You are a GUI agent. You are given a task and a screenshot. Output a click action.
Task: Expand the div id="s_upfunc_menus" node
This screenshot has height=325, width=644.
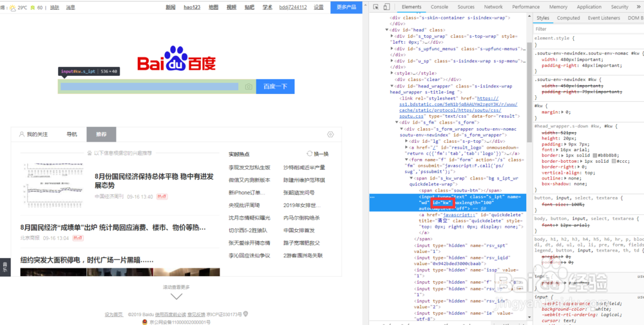pos(392,49)
